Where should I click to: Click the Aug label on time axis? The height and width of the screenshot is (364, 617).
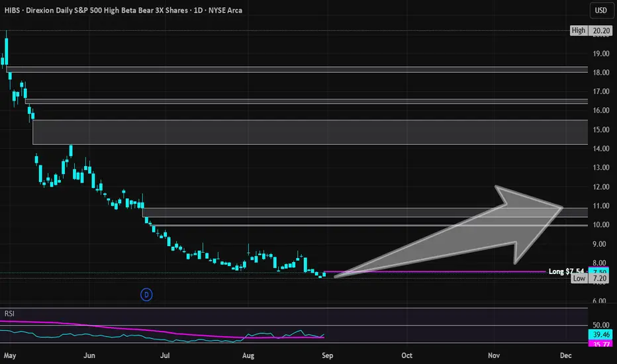(x=248, y=355)
